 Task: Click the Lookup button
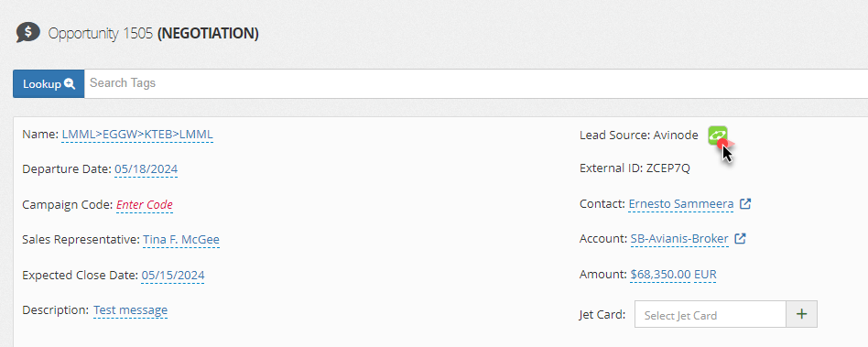[x=49, y=83]
